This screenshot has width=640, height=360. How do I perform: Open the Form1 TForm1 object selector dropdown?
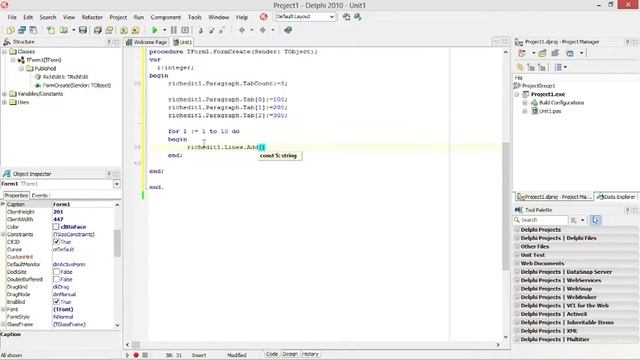coord(116,184)
